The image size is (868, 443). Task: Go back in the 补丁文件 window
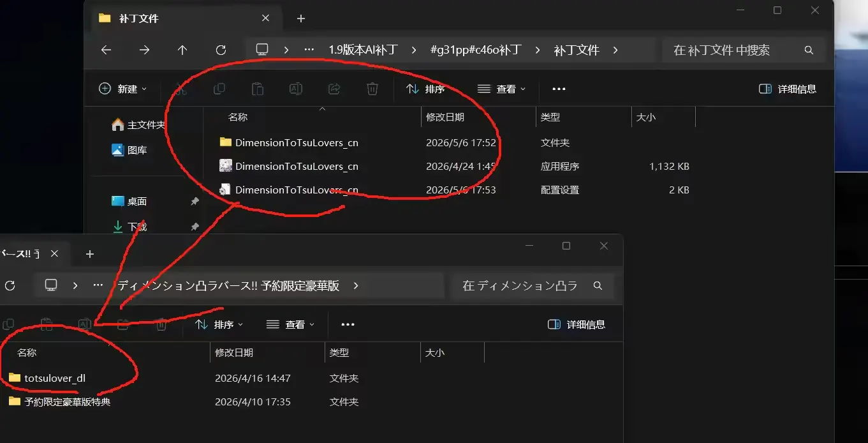(x=107, y=50)
